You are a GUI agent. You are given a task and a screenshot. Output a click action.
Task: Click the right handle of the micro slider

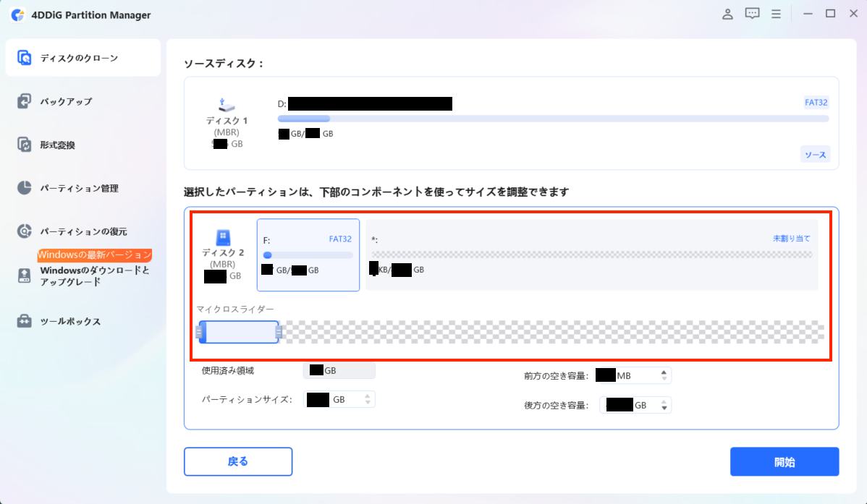279,332
